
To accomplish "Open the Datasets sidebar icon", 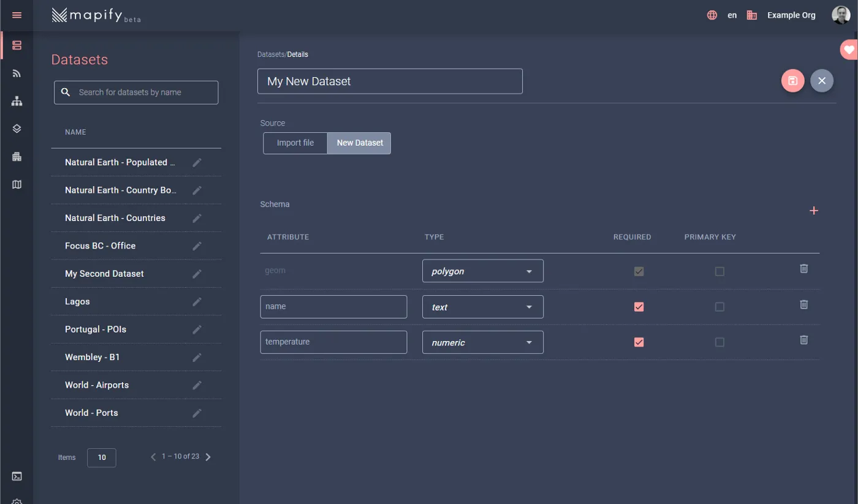I will coord(17,45).
